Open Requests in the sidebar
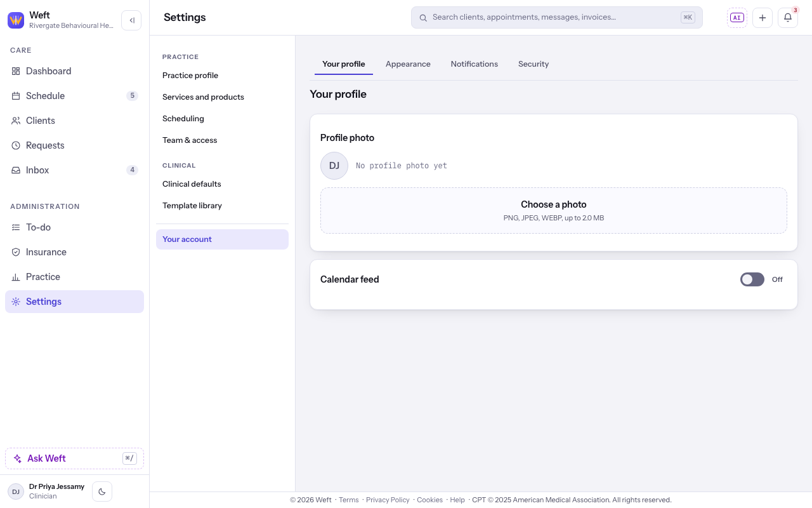 tap(74, 145)
